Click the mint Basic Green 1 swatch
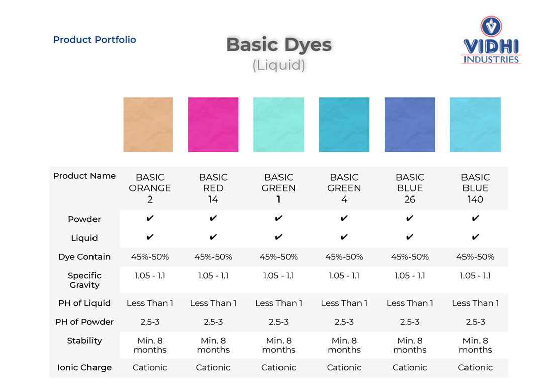Image resolution: width=558 pixels, height=392 pixels. (278, 125)
